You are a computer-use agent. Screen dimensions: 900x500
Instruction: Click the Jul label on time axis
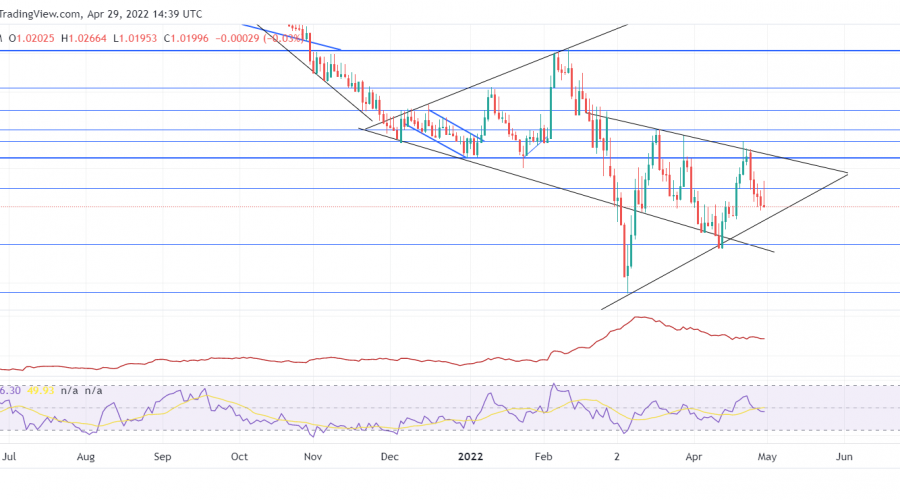[x=9, y=457]
